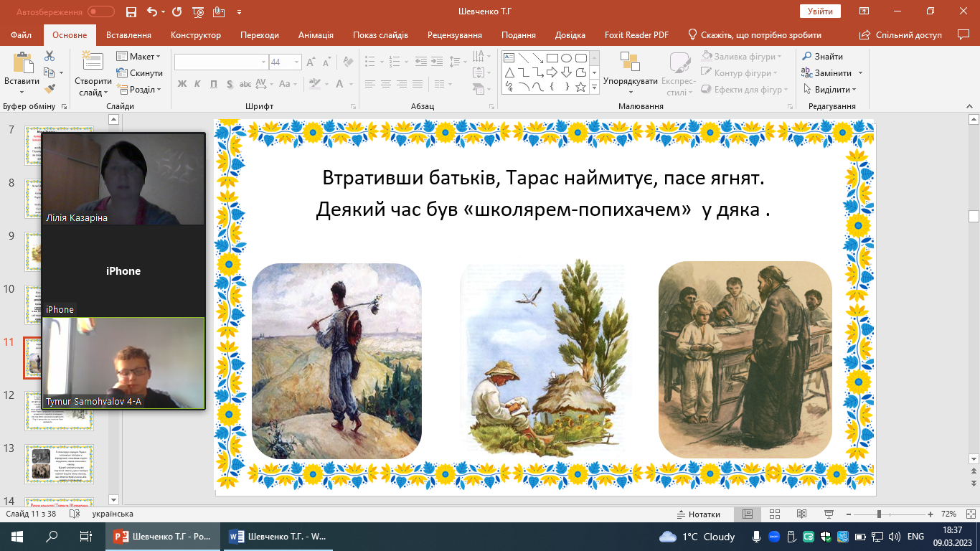Click the italic К button

point(198,84)
